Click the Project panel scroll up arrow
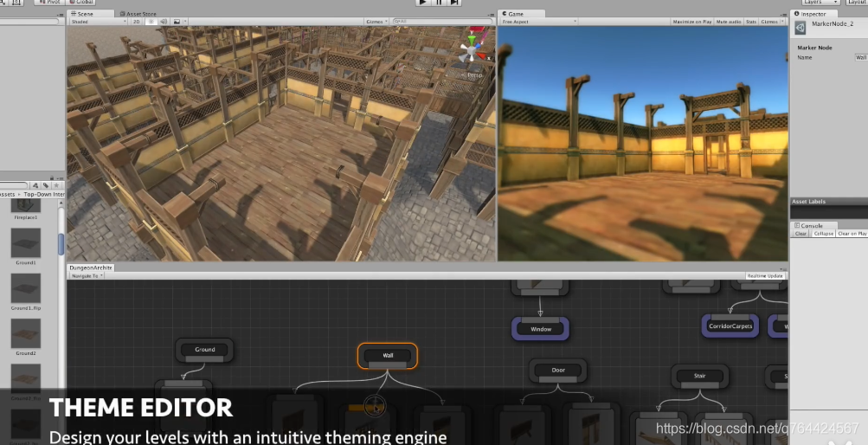Viewport: 868px width, 445px height. 61,203
